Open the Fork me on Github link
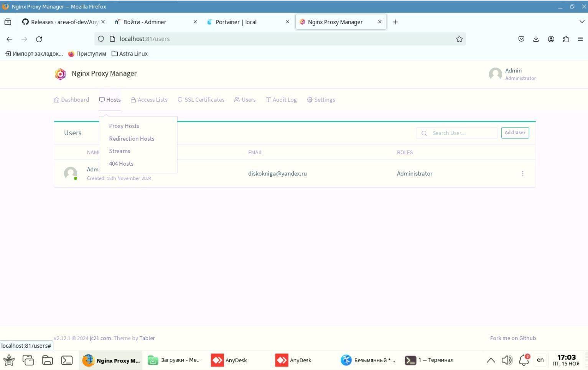This screenshot has width=588, height=370. [513, 338]
